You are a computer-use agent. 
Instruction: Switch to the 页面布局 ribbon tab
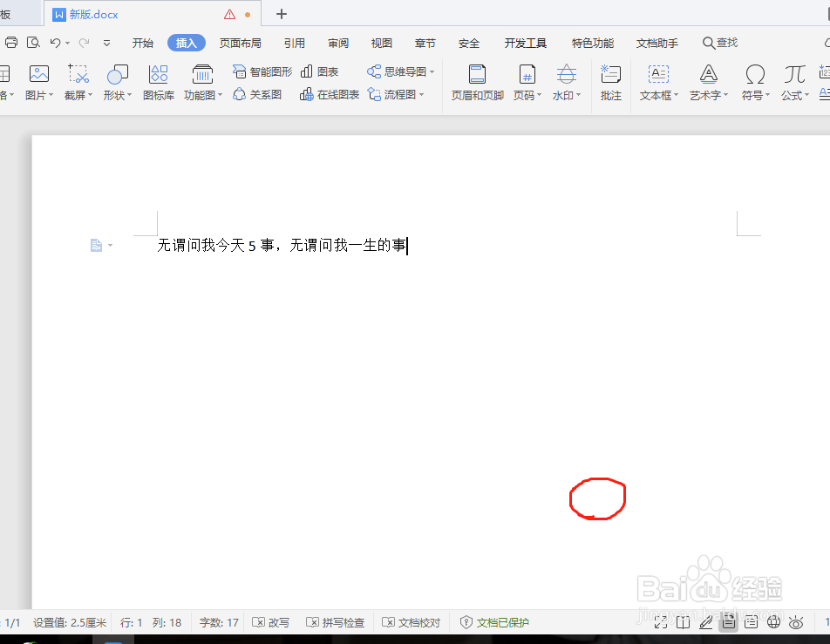click(241, 42)
